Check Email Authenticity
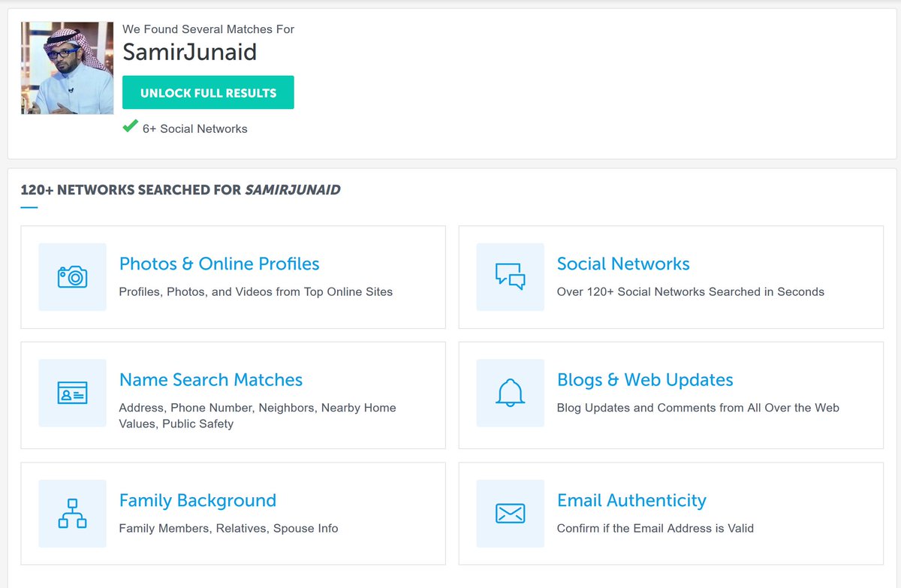 pyautogui.click(x=631, y=500)
